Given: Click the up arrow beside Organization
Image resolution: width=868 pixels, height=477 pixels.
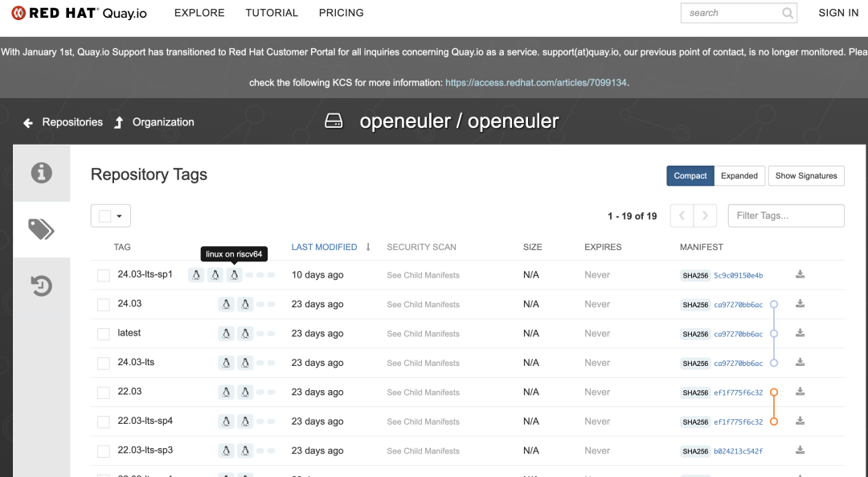Looking at the screenshot, I should click(118, 122).
